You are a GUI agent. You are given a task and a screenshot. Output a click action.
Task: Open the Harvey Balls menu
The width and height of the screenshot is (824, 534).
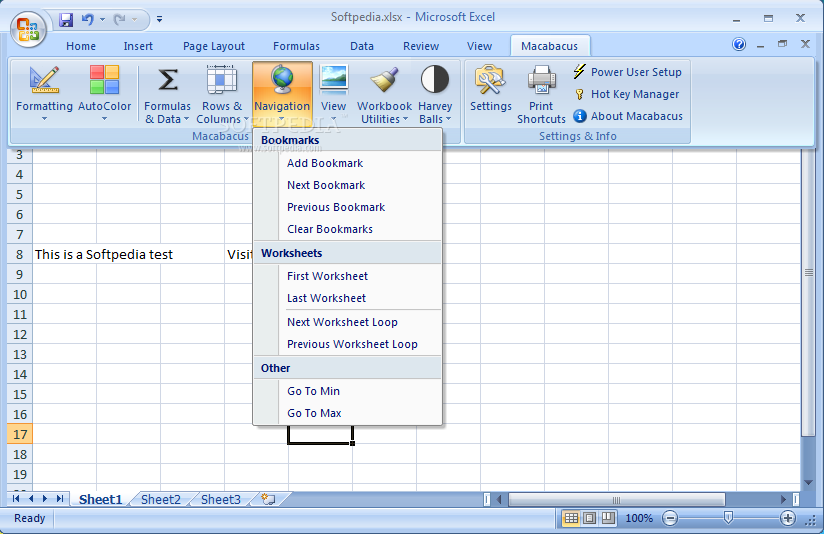(435, 94)
